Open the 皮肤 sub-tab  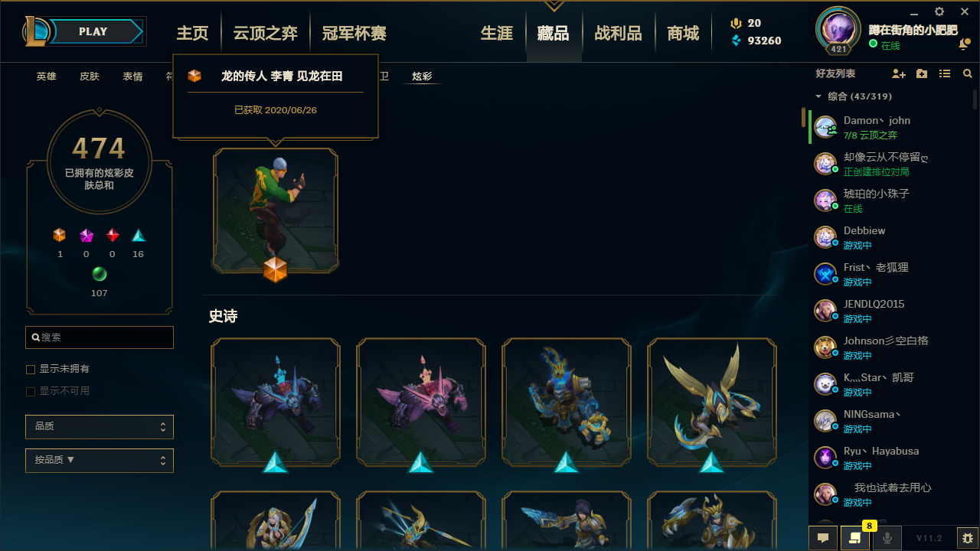point(90,77)
